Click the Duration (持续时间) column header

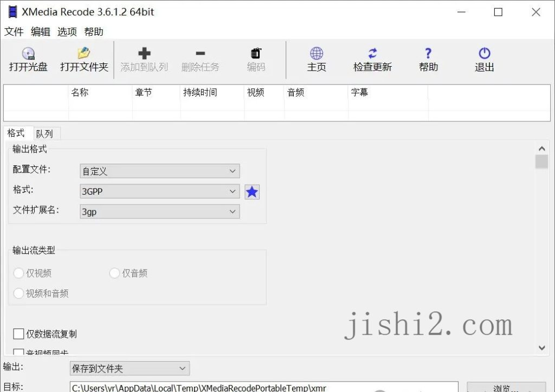[x=212, y=92]
